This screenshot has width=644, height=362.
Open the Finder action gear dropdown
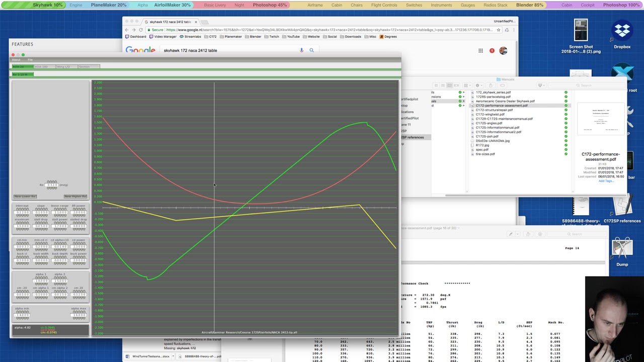coord(479,85)
